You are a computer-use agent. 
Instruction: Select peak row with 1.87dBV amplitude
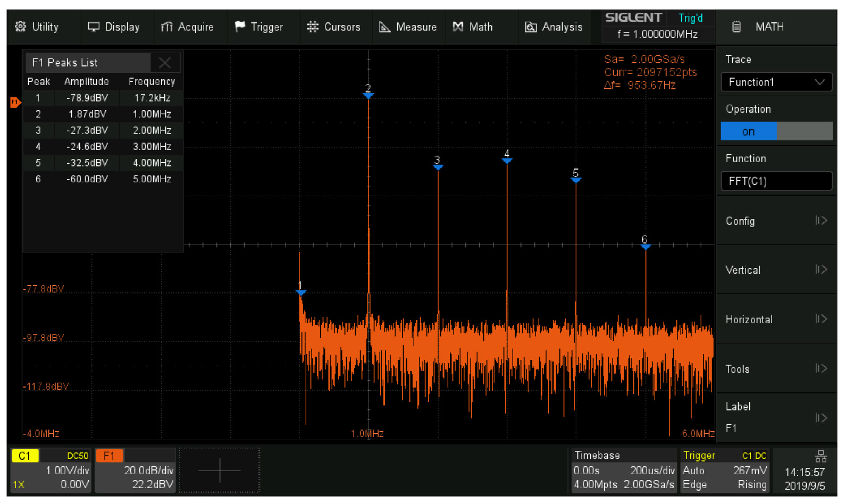[x=103, y=114]
